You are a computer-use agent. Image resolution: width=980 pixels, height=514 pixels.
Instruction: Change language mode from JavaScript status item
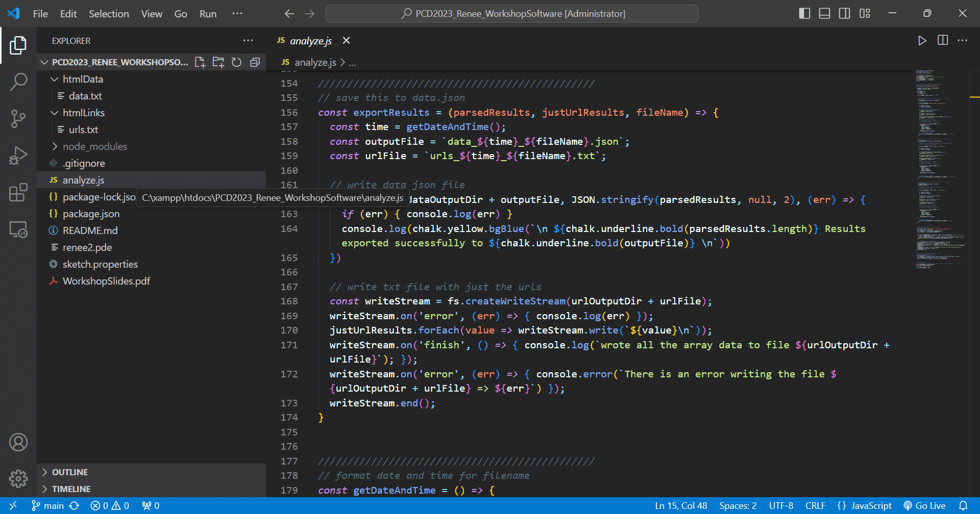pos(865,506)
